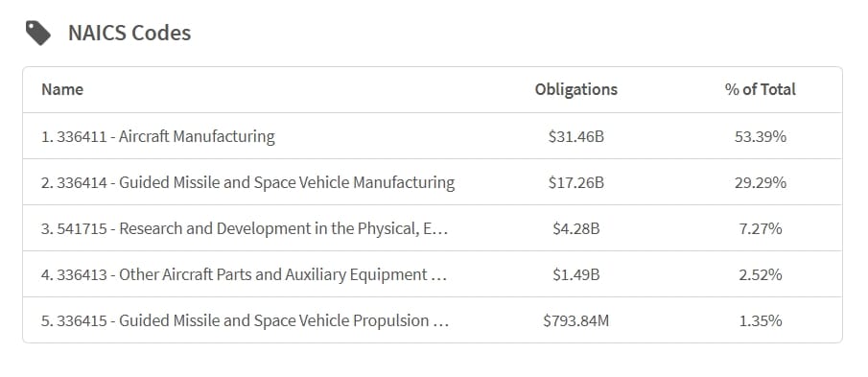
Task: Open 336414 - Guided Missile and Space Vehicle Manufacturing
Action: click(x=433, y=182)
